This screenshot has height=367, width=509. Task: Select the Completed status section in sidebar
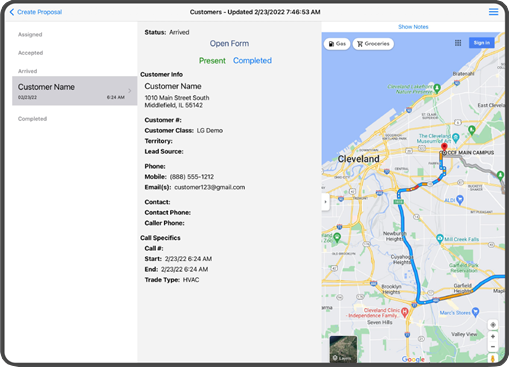click(32, 119)
